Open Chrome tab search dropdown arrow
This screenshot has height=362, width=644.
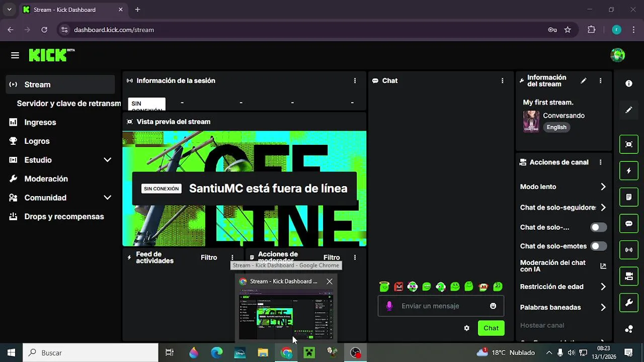(9, 10)
